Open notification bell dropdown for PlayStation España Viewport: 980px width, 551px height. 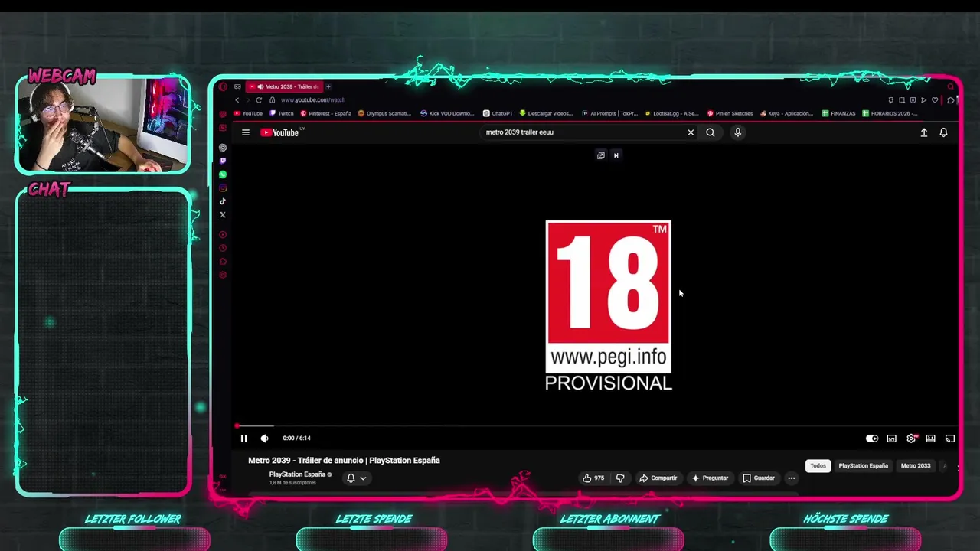[x=356, y=478]
